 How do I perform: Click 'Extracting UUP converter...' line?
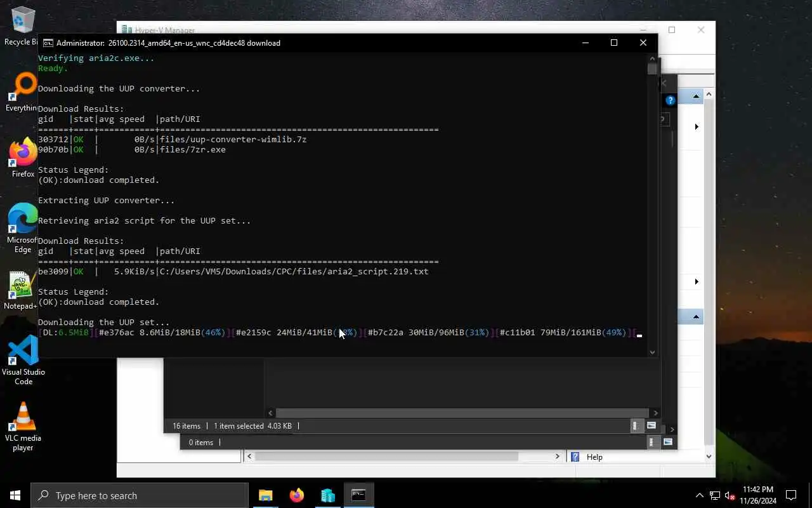pos(107,200)
